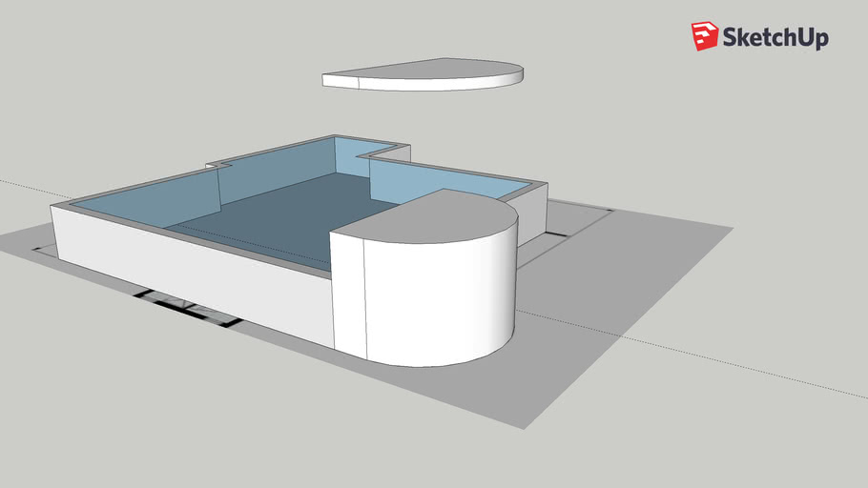Viewport: 868px width, 488px height.
Task: Select the floating semicircular slab top face
Action: (x=429, y=70)
